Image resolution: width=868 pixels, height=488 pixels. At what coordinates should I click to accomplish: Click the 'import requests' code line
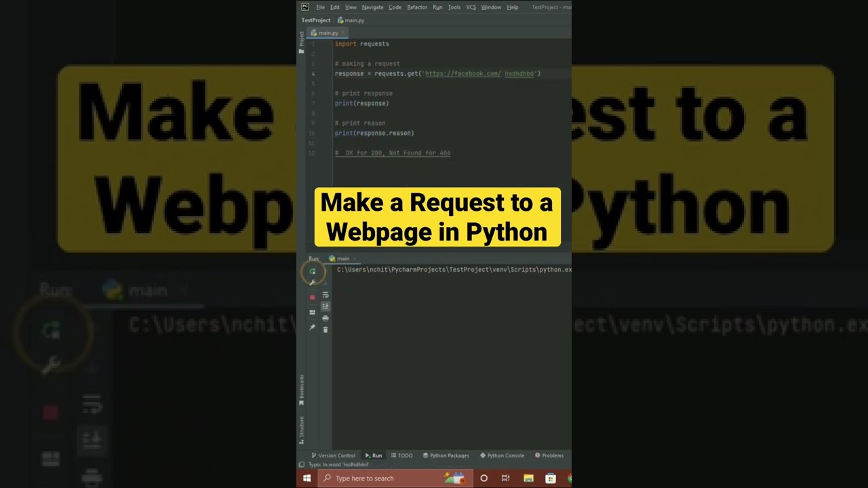click(361, 43)
